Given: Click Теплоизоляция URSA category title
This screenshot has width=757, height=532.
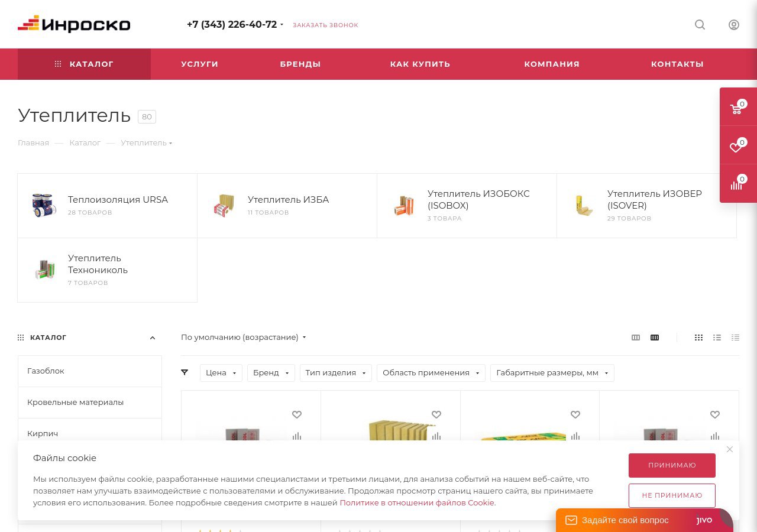Looking at the screenshot, I should click(x=118, y=200).
